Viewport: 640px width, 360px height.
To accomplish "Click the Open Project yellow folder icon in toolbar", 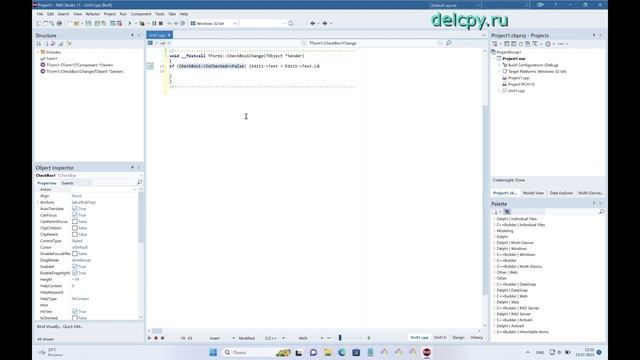I will point(76,24).
